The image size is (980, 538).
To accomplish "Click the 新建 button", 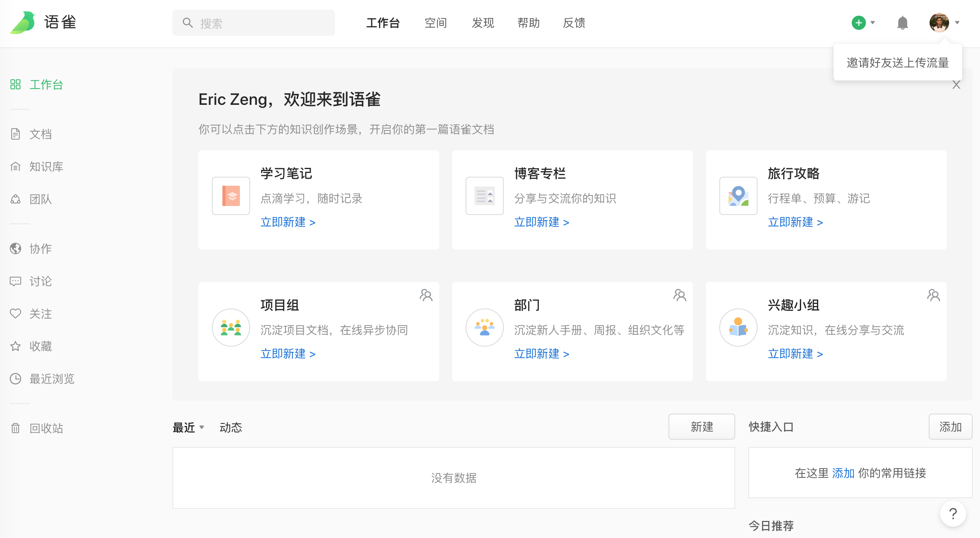I will [x=702, y=427].
